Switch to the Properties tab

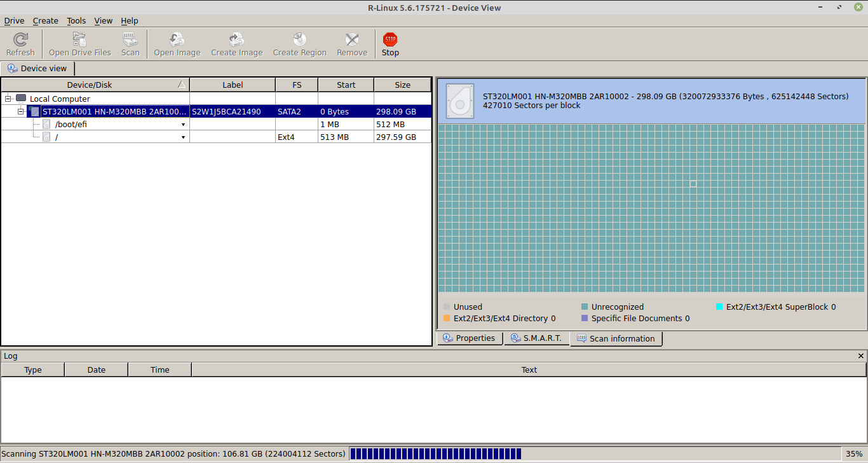coord(470,338)
